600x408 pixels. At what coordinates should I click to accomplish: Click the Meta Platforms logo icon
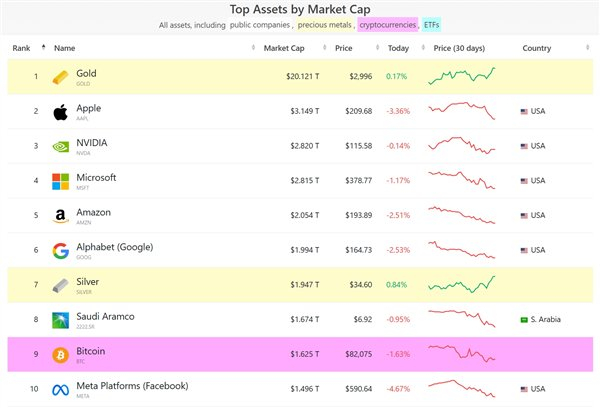point(61,390)
